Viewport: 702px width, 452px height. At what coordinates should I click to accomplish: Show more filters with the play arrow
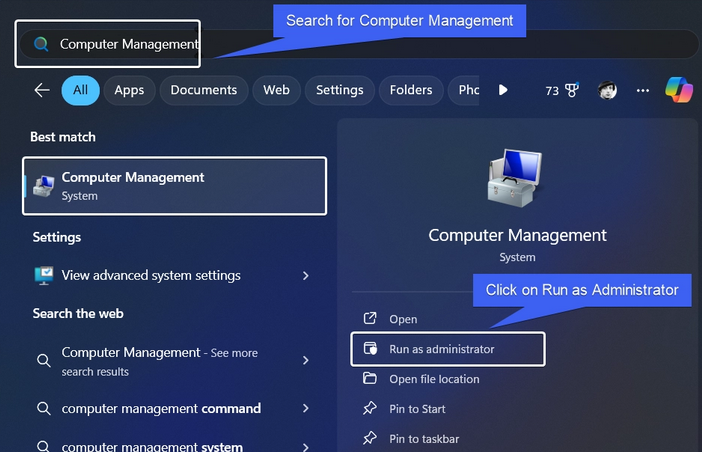(503, 90)
